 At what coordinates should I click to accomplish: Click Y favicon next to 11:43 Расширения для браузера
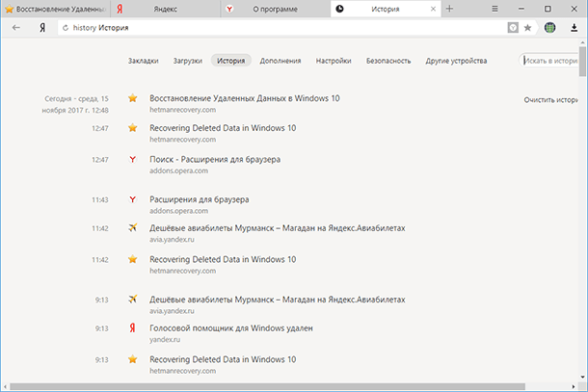[x=132, y=199]
